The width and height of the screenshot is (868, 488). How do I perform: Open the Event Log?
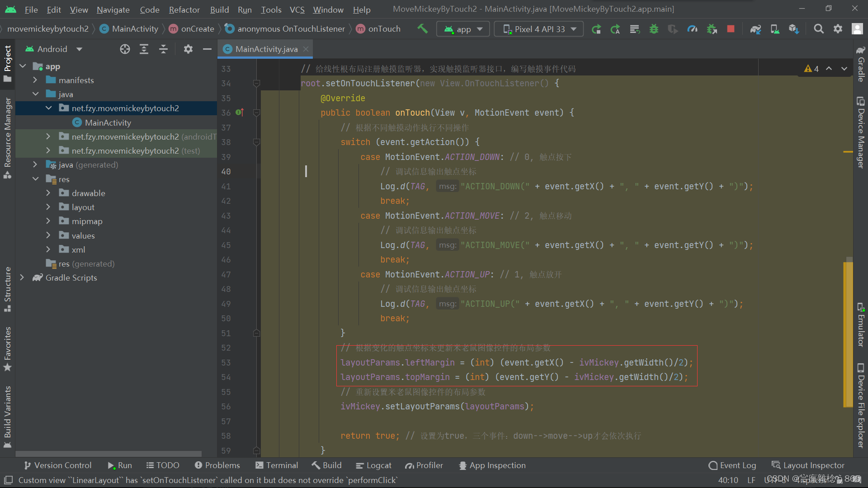[x=732, y=465]
